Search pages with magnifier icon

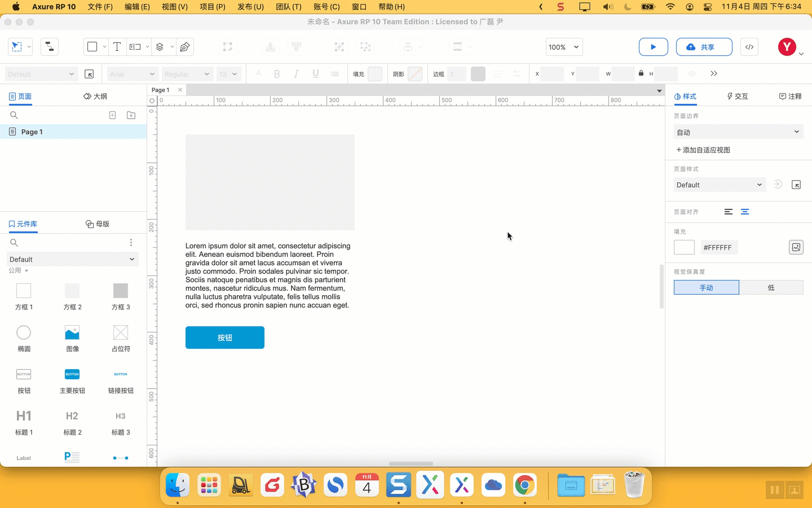pos(14,115)
